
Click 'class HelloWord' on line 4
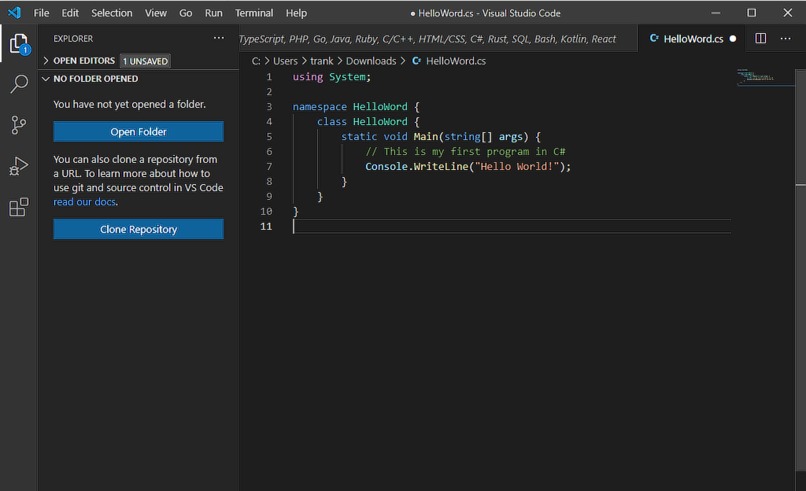pos(362,121)
